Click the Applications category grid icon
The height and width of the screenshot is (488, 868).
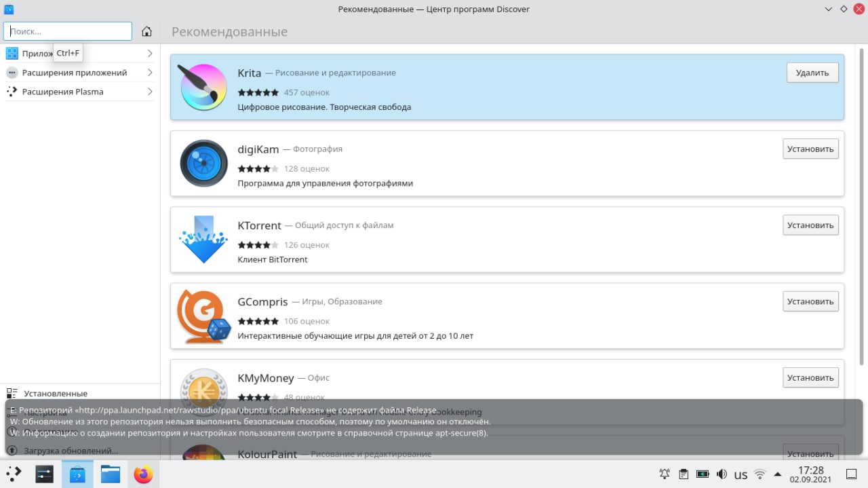coord(12,53)
